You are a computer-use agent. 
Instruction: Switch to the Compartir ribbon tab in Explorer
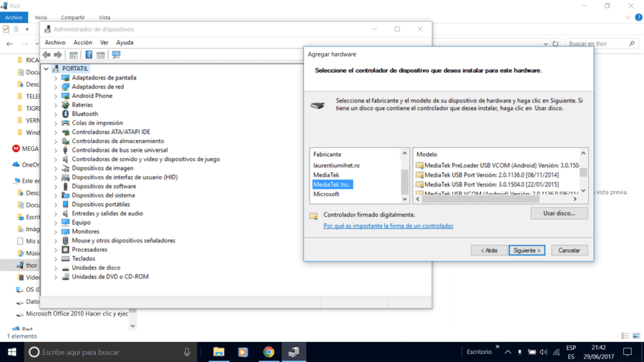(x=73, y=17)
